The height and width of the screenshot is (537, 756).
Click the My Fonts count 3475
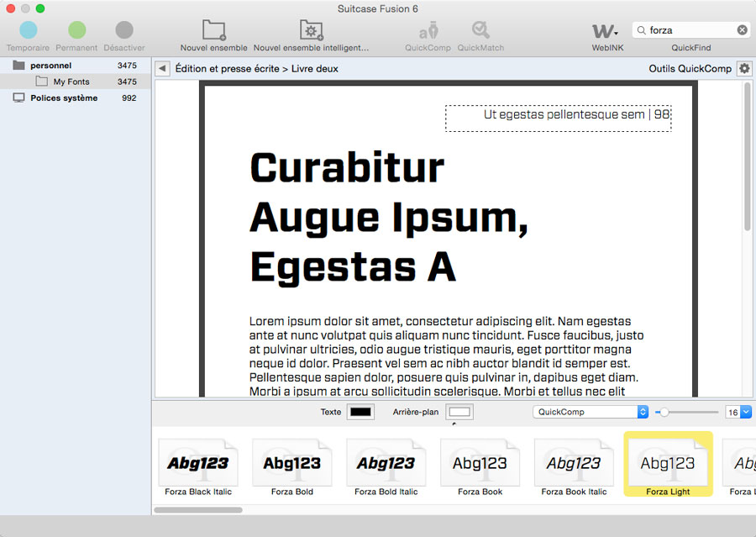[x=128, y=82]
